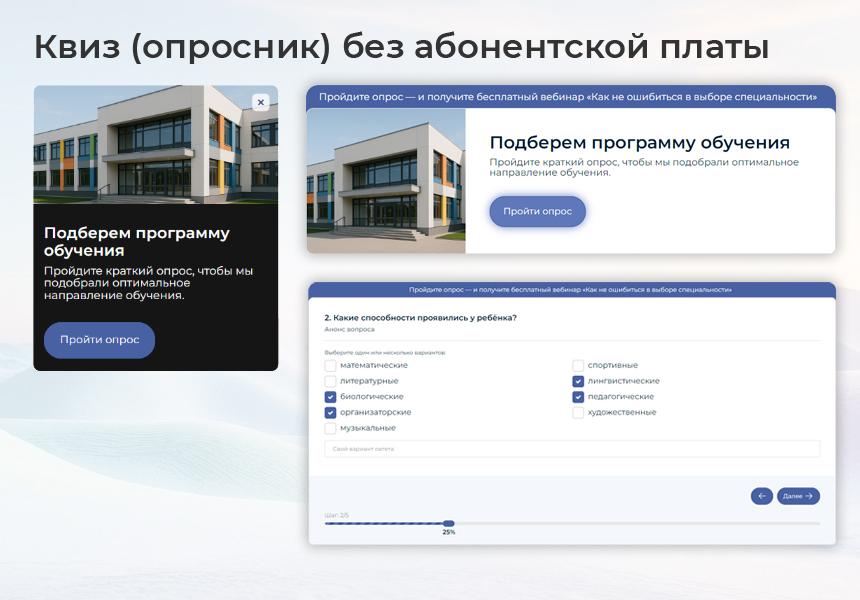This screenshot has width=860, height=600.
Task: Check the литературные checkbox
Action: pyautogui.click(x=331, y=381)
